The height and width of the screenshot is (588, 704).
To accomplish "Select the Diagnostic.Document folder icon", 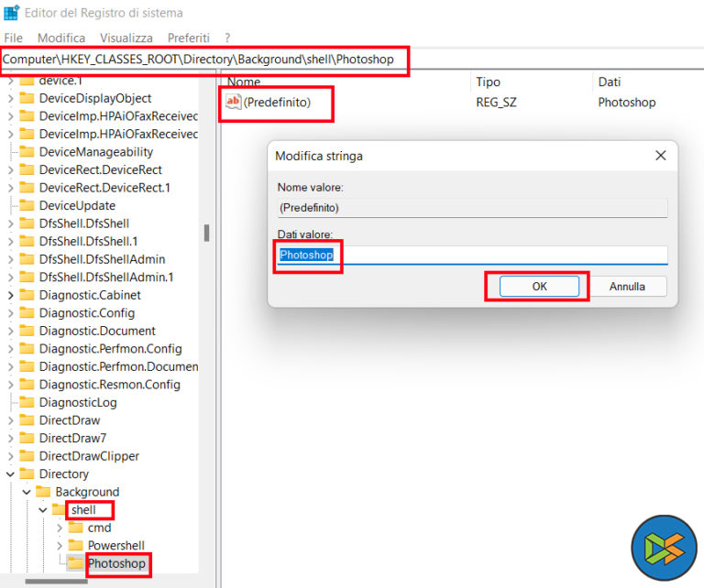I will click(x=27, y=331).
